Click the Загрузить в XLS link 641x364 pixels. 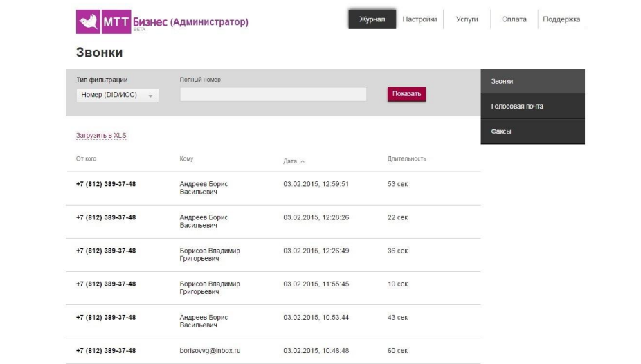pyautogui.click(x=101, y=135)
